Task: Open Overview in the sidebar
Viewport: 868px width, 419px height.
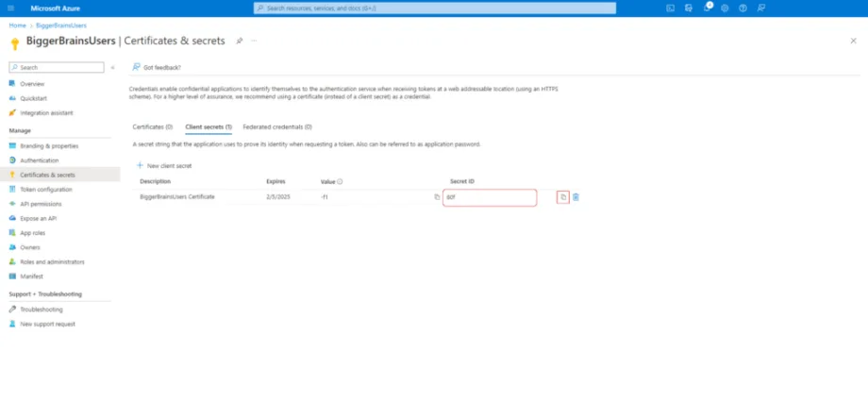Action: [x=32, y=84]
